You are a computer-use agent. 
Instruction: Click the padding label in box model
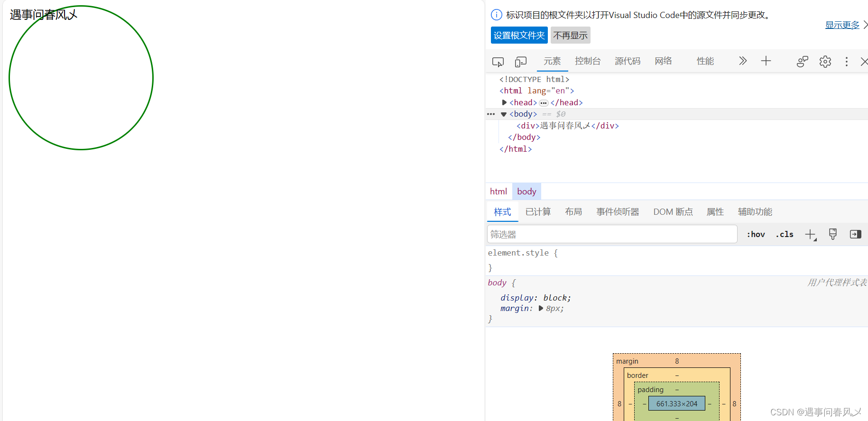650,390
